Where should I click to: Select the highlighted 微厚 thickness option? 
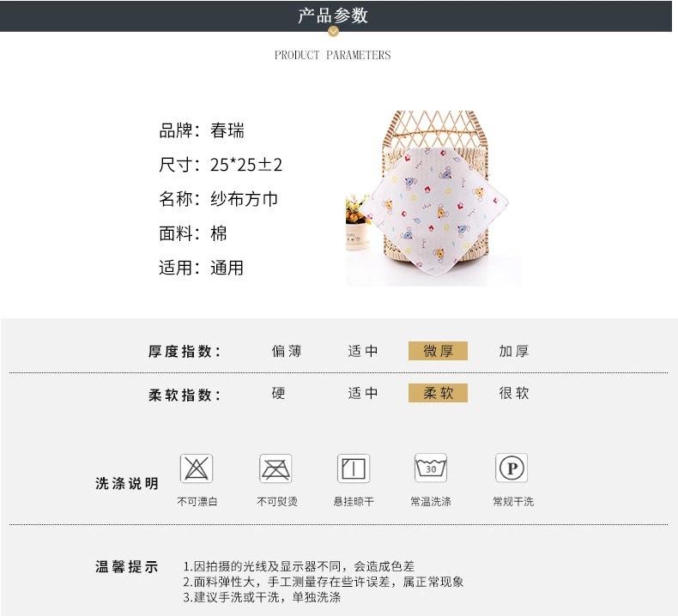pos(438,351)
